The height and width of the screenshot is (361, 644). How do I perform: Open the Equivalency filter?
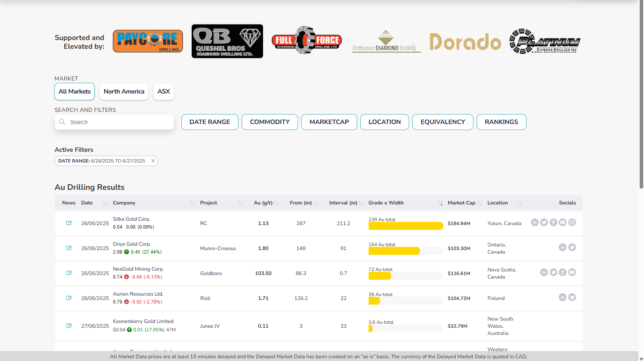[443, 122]
